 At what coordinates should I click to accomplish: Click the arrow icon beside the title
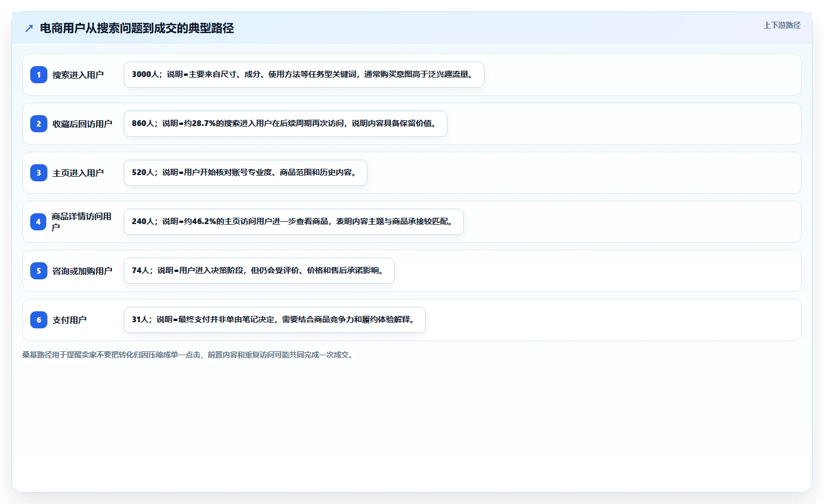29,28
